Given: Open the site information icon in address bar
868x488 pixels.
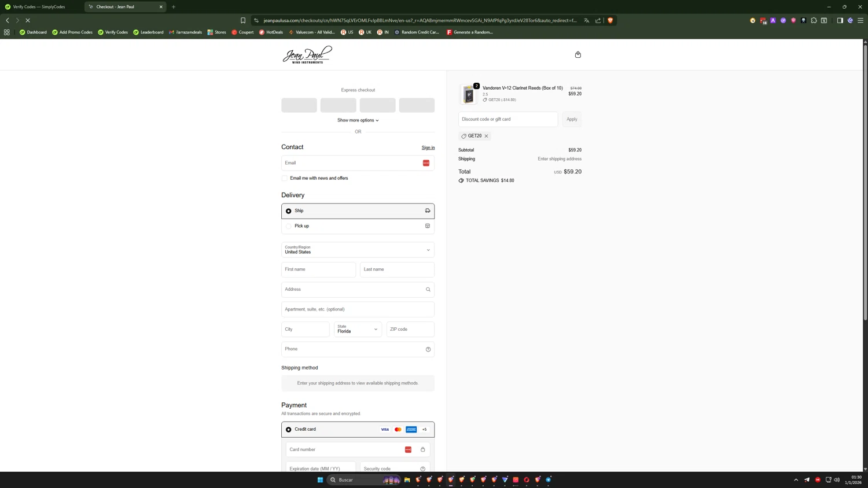Looking at the screenshot, I should pos(256,20).
